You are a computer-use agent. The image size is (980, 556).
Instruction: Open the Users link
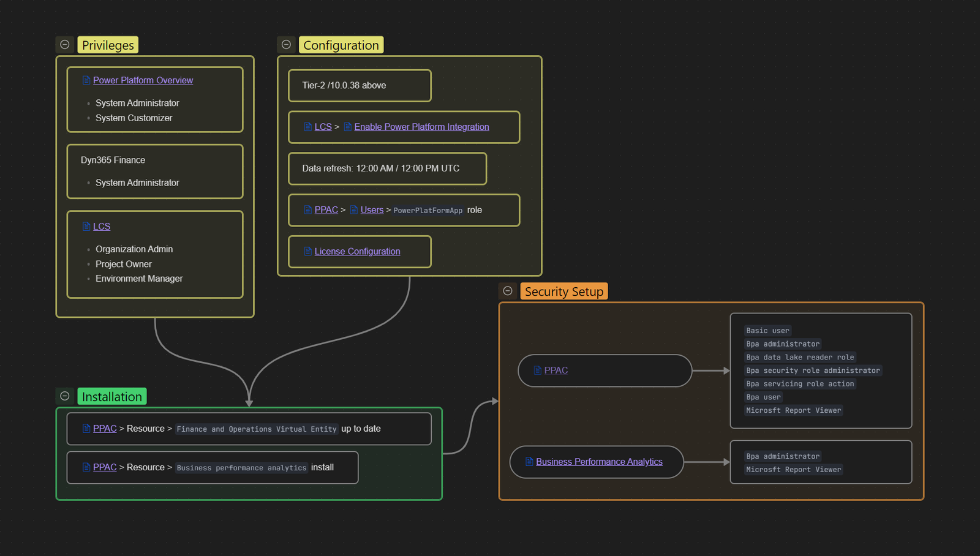click(372, 210)
